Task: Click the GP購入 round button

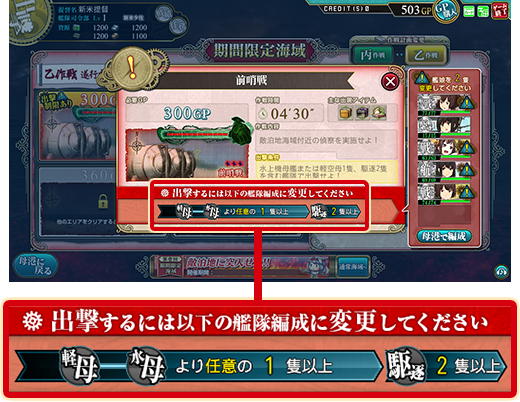Action: pos(446,11)
